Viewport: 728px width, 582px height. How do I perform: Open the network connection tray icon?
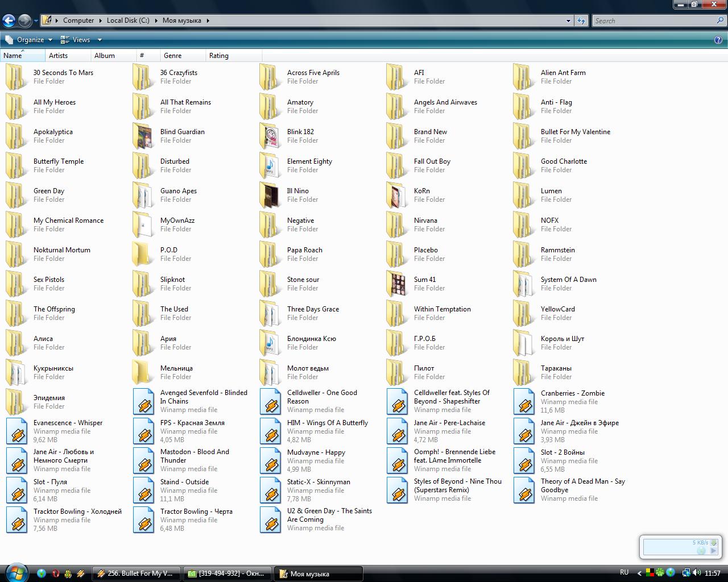point(686,573)
